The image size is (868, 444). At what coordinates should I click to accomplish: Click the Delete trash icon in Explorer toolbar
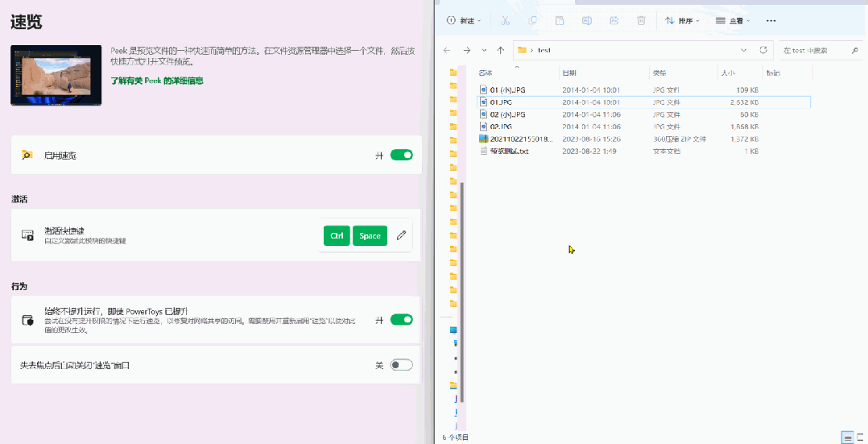[x=641, y=20]
